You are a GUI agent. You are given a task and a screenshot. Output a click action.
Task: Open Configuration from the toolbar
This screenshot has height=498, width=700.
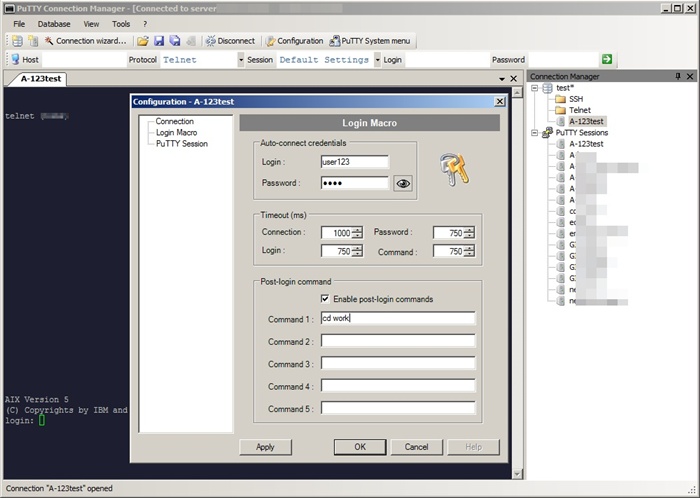[x=295, y=41]
